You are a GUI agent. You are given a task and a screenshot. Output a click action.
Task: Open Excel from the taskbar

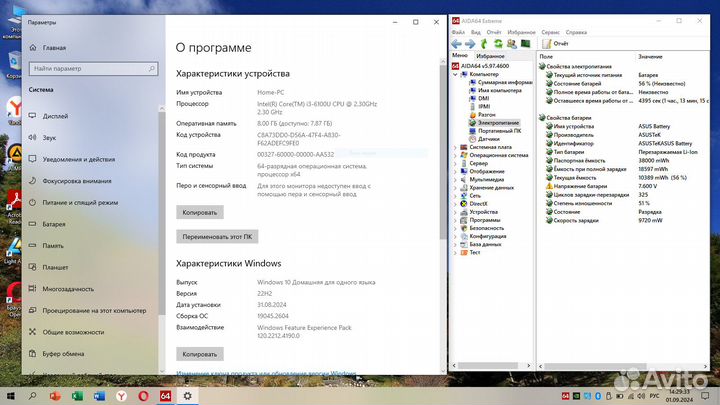tap(77, 396)
